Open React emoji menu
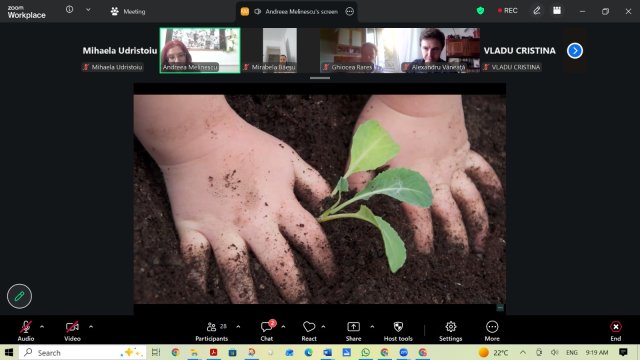This screenshot has width=640, height=360. (309, 331)
